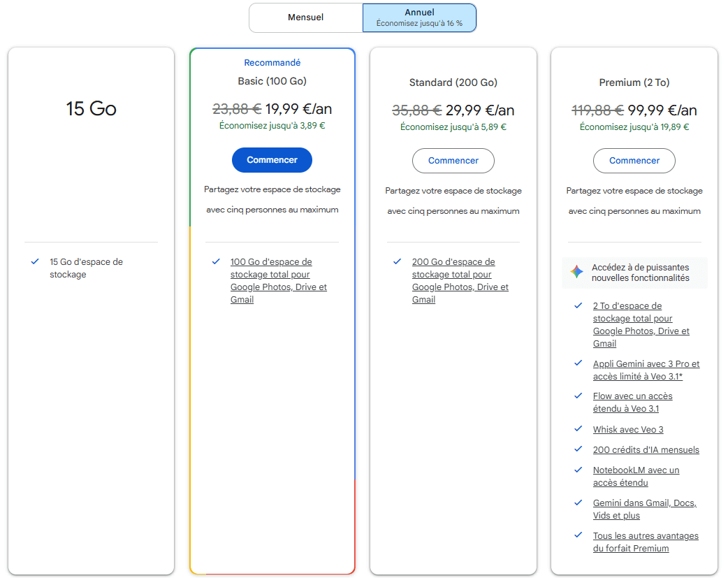Click the struck-through 35,88 € price
This screenshot has height=578, width=728.
click(417, 110)
